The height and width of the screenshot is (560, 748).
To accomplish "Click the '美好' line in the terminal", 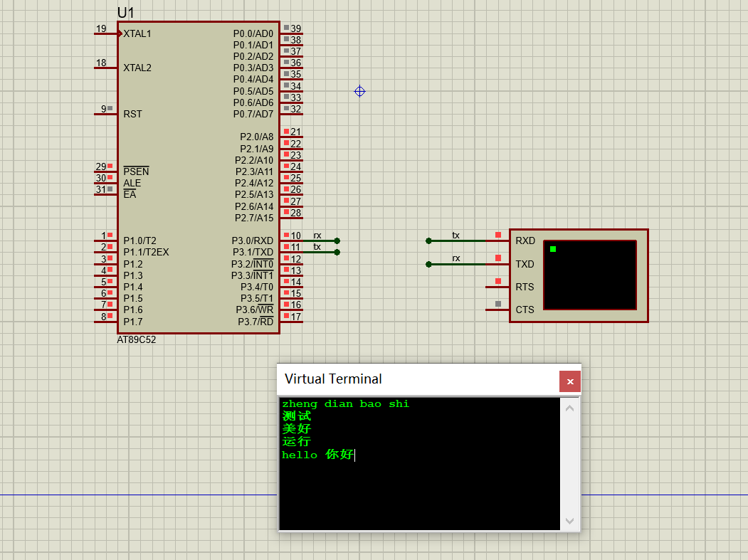I will (296, 429).
